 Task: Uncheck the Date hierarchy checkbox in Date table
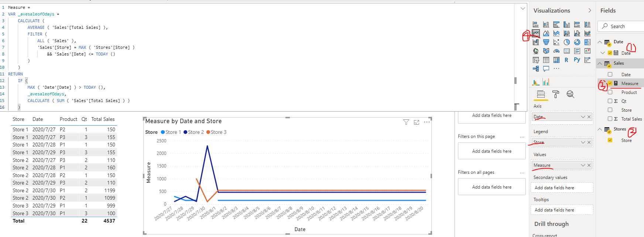pyautogui.click(x=610, y=53)
